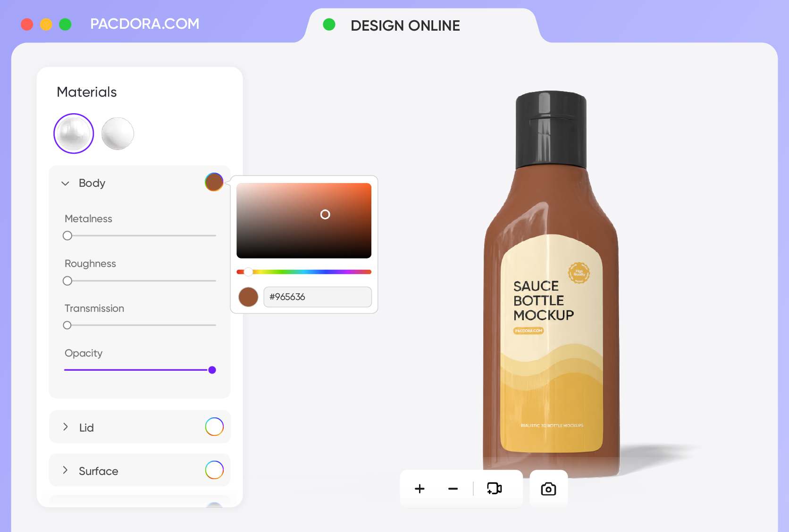Viewport: 789px width, 532px height.
Task: Switch to the DESIGN ONLINE tab
Action: coord(406,25)
